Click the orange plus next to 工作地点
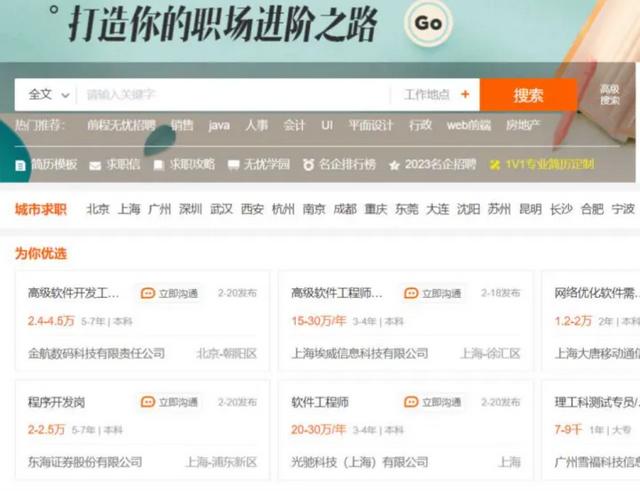This screenshot has height=491, width=640. (x=465, y=94)
